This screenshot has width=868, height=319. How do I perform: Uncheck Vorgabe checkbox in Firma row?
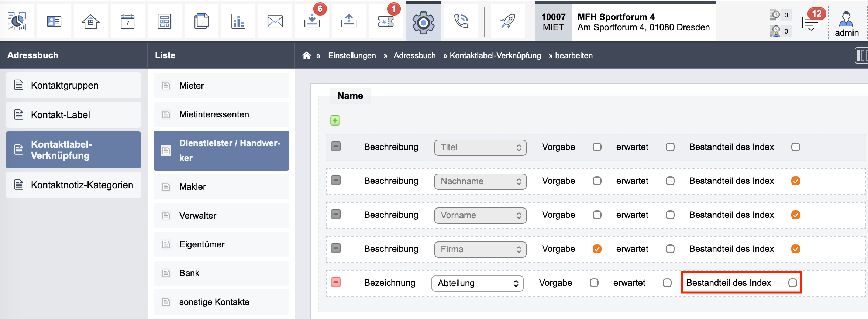(597, 249)
